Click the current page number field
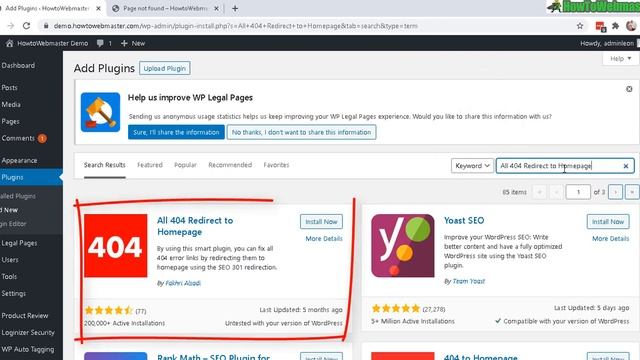Screen dimensions: 640x360 click(578, 192)
